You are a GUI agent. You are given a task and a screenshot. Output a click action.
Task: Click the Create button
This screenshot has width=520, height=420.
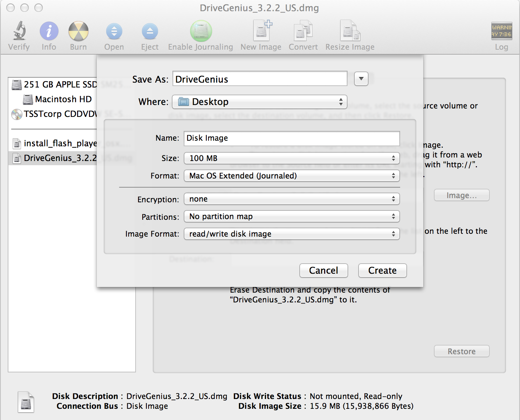tap(383, 271)
